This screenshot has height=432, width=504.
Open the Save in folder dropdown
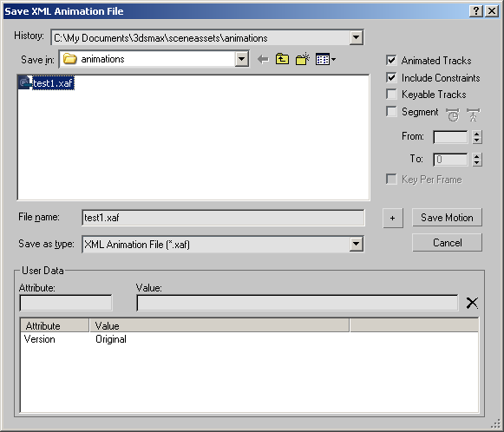[242, 59]
